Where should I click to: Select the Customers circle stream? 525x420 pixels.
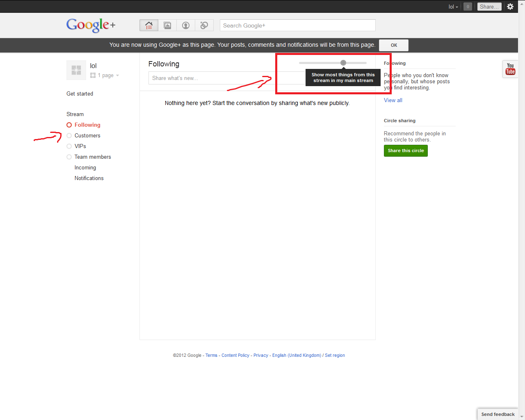pyautogui.click(x=87, y=135)
